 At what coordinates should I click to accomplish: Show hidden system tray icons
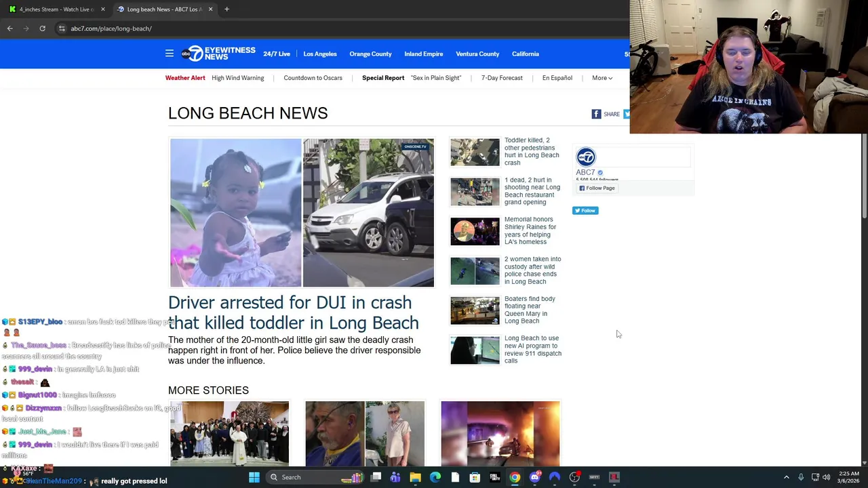787,477
